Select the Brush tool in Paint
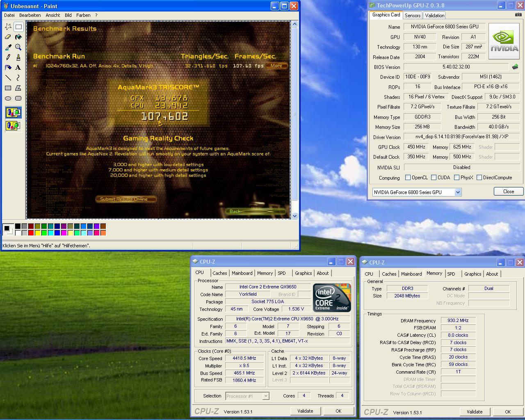 pyautogui.click(x=18, y=57)
